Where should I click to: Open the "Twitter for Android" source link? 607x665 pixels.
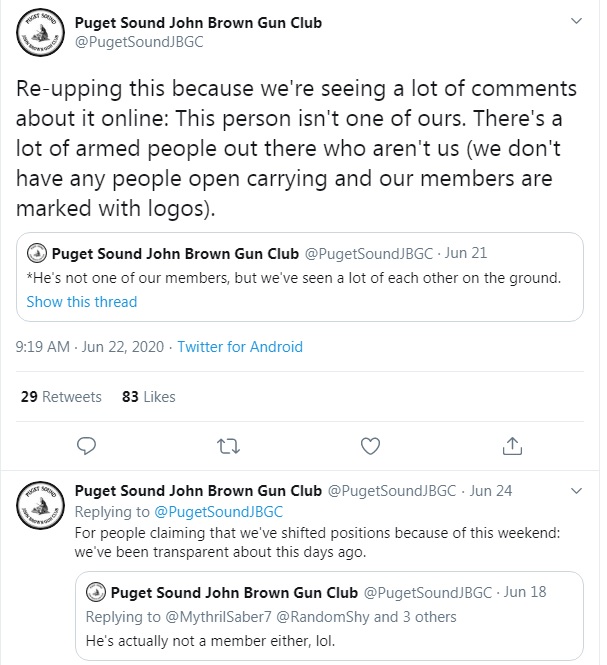click(x=240, y=346)
